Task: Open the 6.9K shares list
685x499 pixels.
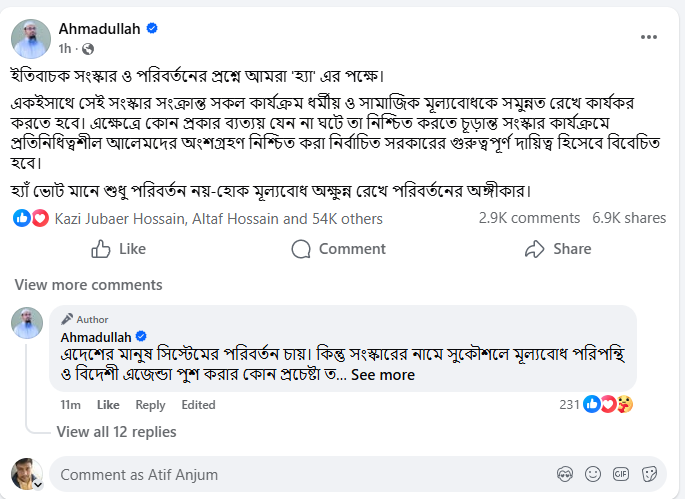Action: click(629, 218)
